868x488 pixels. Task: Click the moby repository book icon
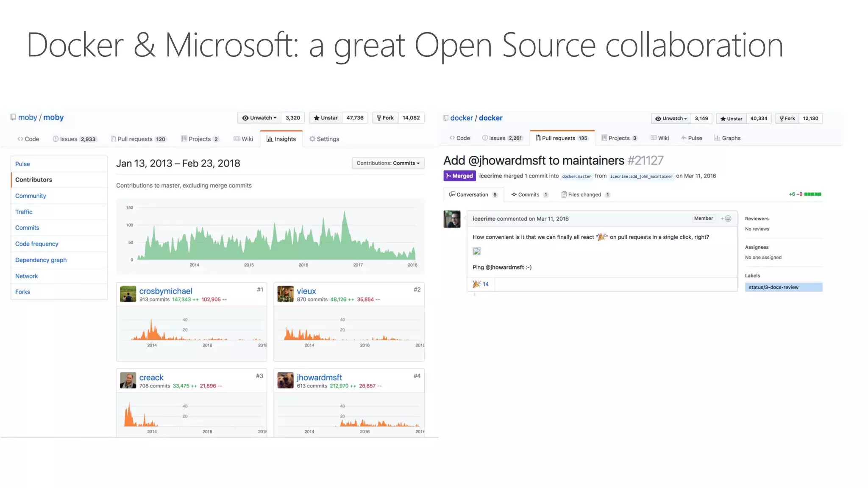tap(13, 117)
